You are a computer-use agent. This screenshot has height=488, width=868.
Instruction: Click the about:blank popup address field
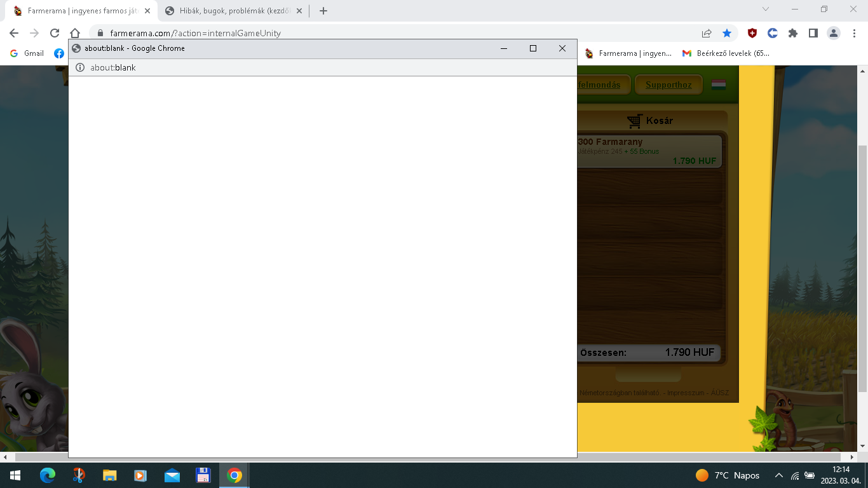pos(318,67)
